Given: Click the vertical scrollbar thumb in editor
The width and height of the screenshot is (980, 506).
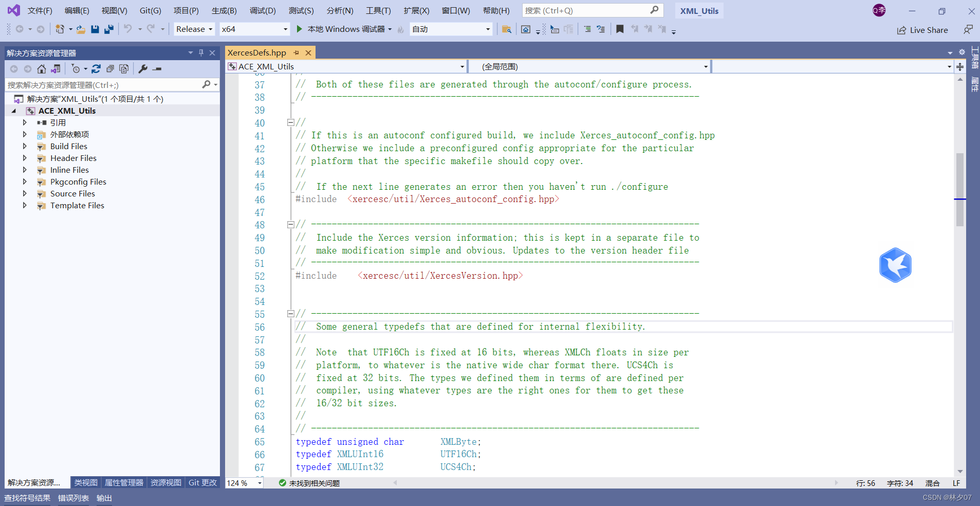Looking at the screenshot, I should [960, 189].
